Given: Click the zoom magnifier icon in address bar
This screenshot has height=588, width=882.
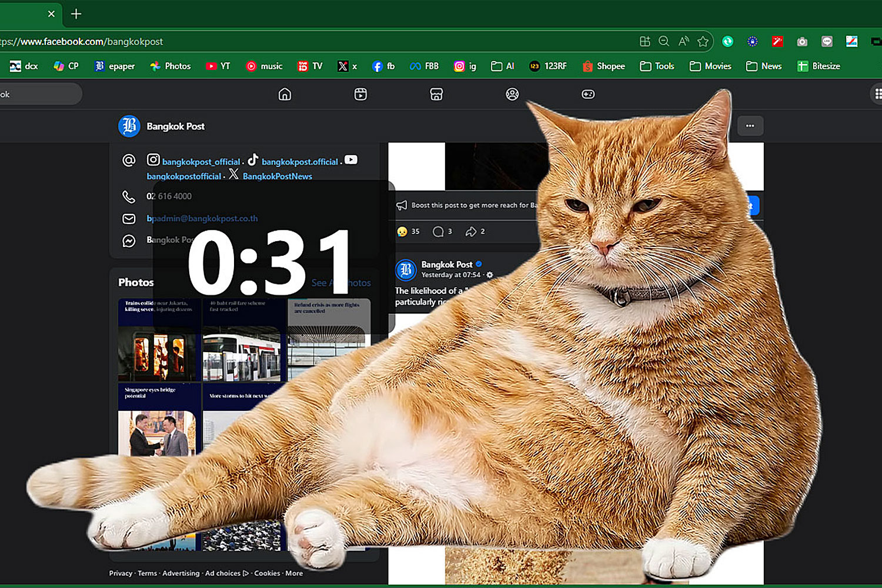Looking at the screenshot, I should click(664, 41).
